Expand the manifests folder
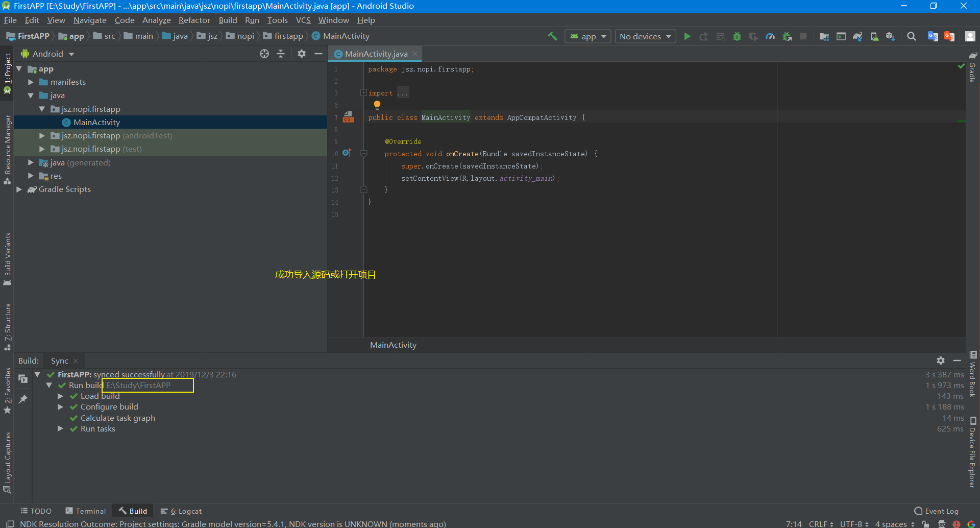980x528 pixels. [x=31, y=82]
